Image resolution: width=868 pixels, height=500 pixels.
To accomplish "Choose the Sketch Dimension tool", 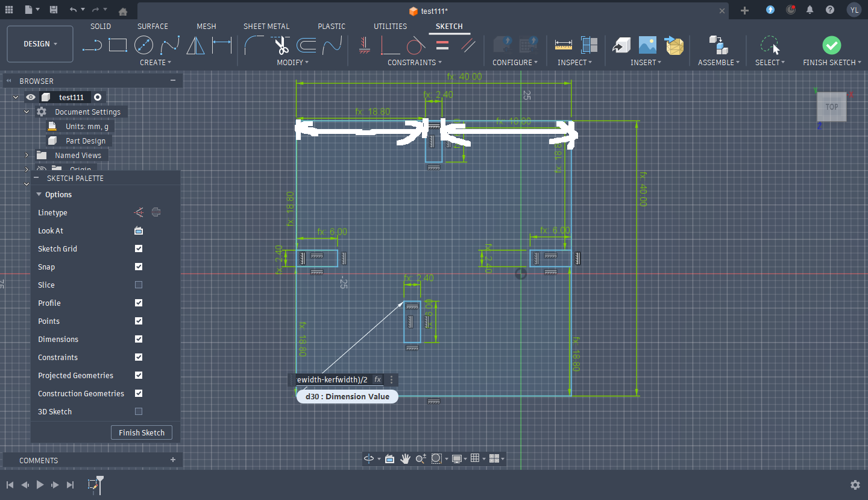I will click(x=222, y=45).
